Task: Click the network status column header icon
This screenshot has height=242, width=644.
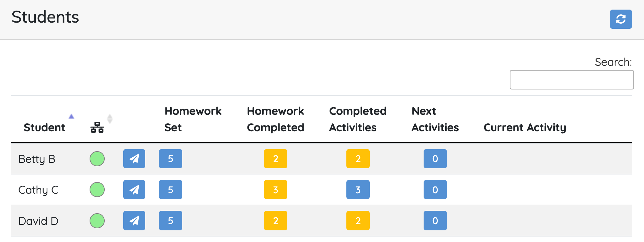Action: coord(97,127)
